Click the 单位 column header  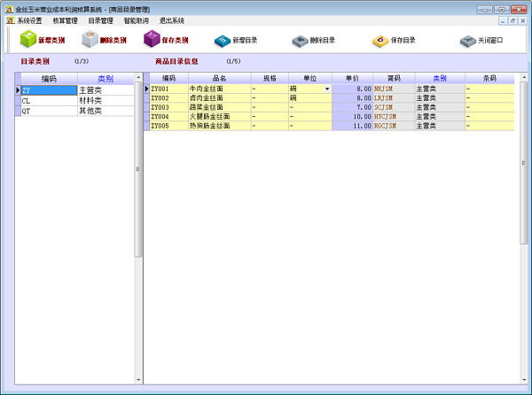310,79
